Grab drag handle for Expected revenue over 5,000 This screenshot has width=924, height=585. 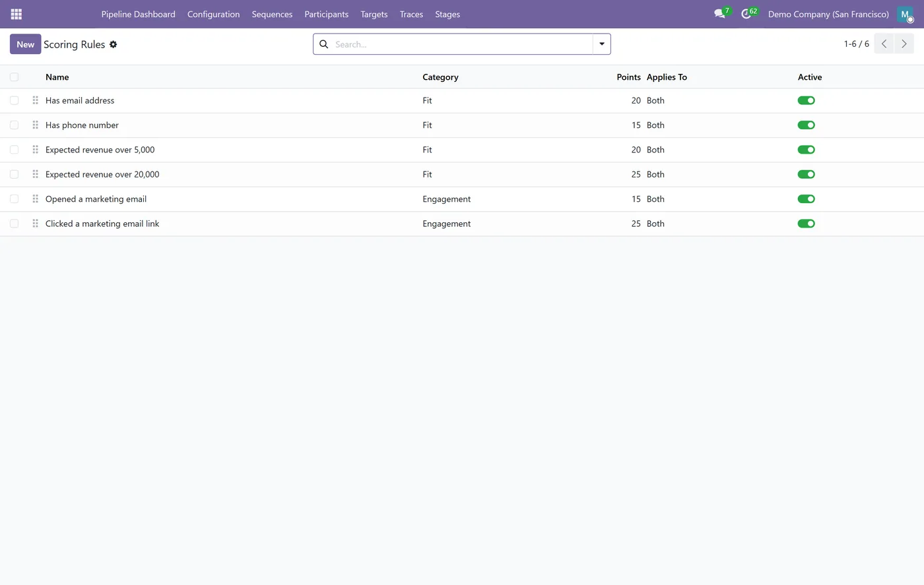36,150
